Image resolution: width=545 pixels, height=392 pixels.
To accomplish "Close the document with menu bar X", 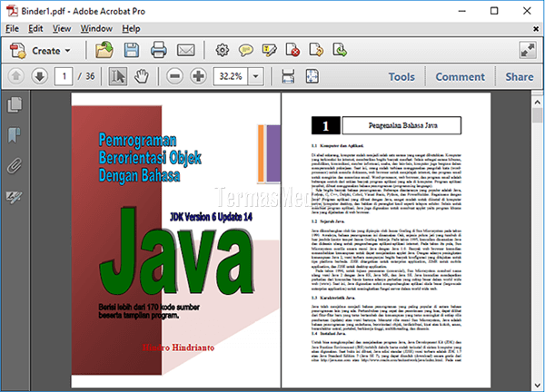I will 536,29.
